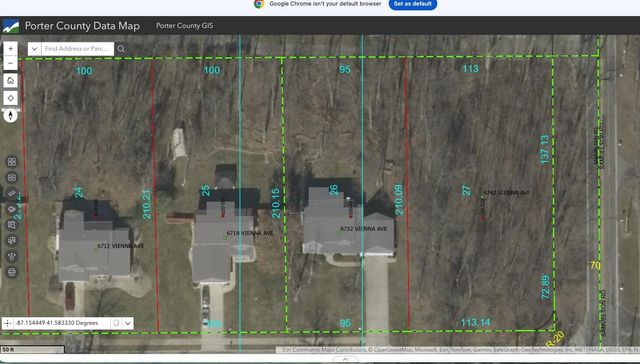Click the top 113 width label
Screen dimensions: 640x364
tap(470, 69)
